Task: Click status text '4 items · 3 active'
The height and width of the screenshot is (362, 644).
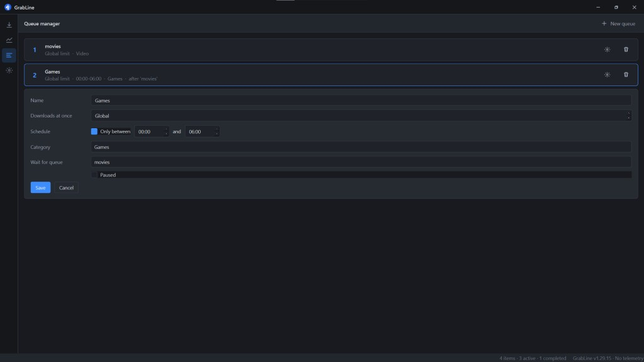Action: (518, 358)
